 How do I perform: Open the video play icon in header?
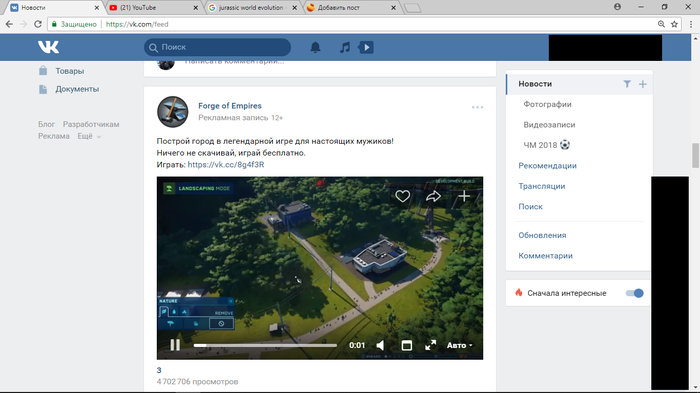[366, 47]
